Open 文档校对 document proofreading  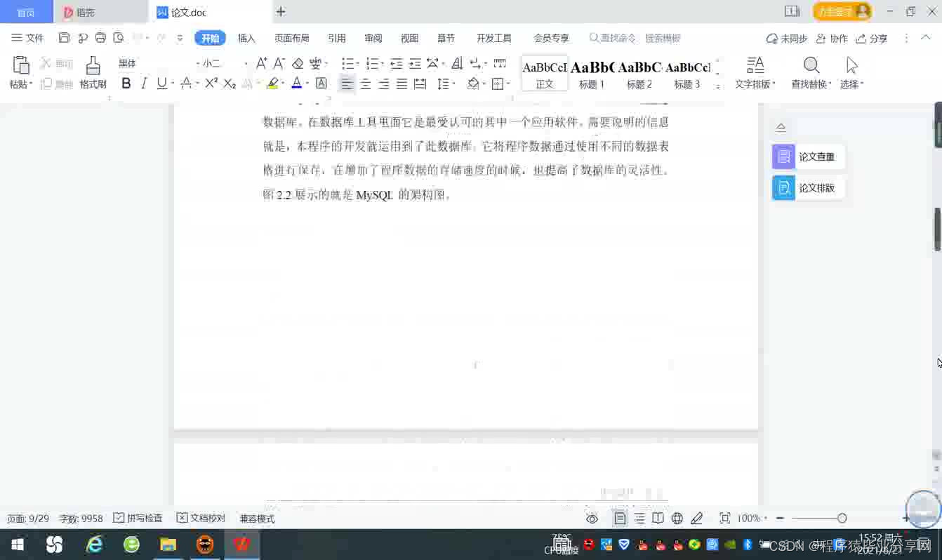point(201,519)
